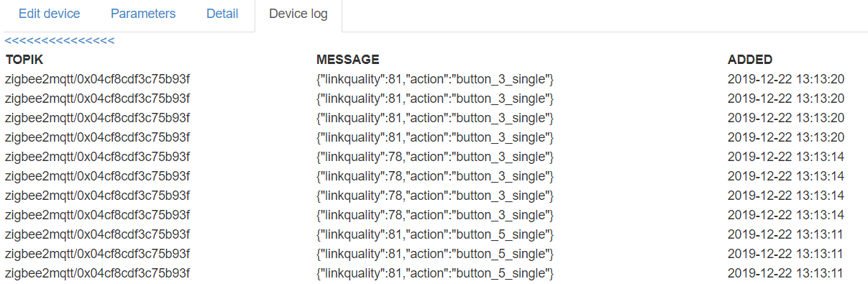The image size is (868, 284).
Task: Click the last 13:13:20 timestamp
Action: tap(786, 137)
